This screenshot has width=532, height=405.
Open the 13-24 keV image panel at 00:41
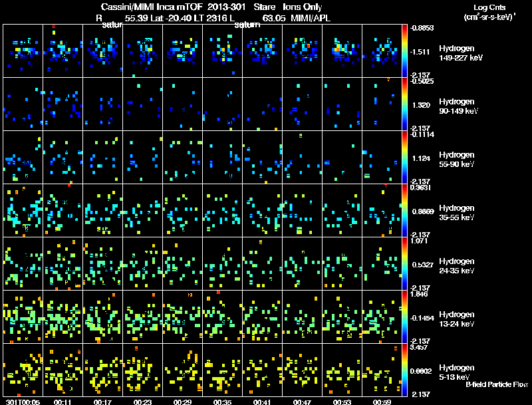[262, 317]
